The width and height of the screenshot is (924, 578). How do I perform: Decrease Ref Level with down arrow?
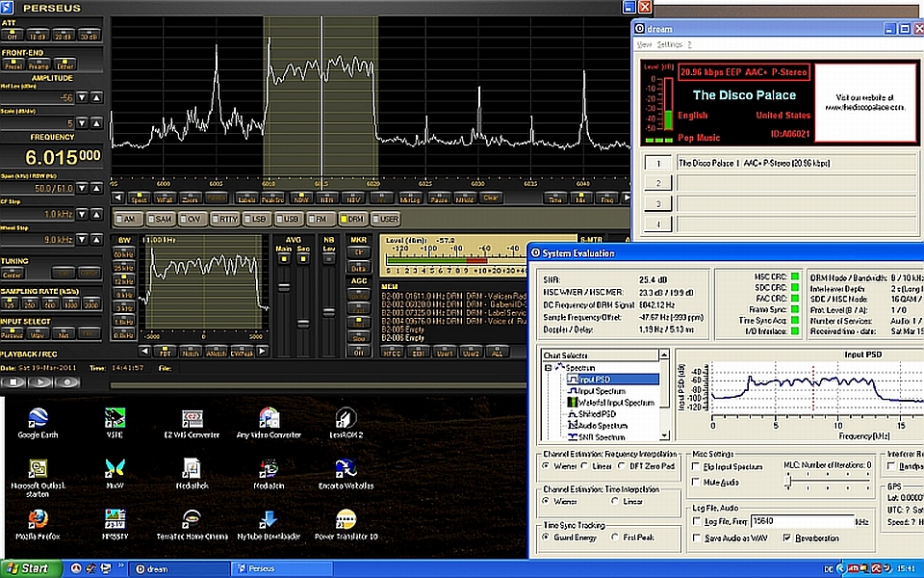point(82,97)
